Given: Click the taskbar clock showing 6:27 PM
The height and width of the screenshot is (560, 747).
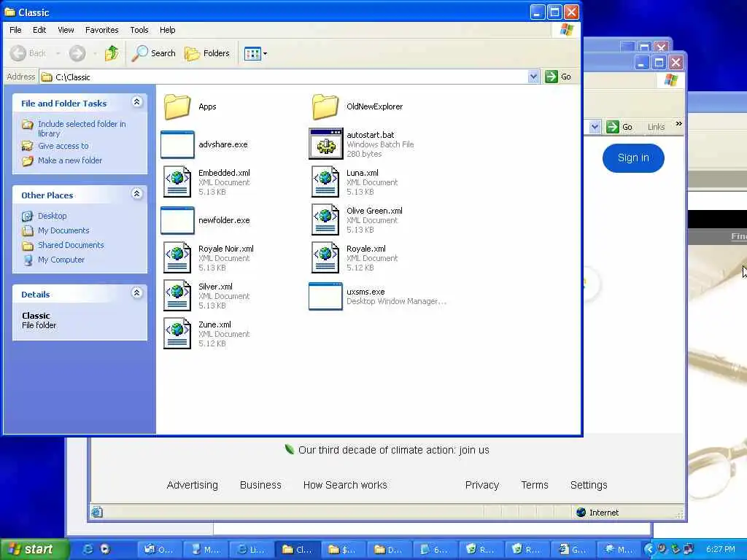Looking at the screenshot, I should click(720, 549).
